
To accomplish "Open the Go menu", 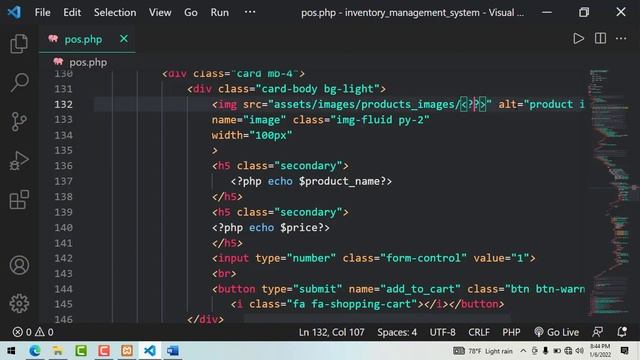I will tap(191, 12).
